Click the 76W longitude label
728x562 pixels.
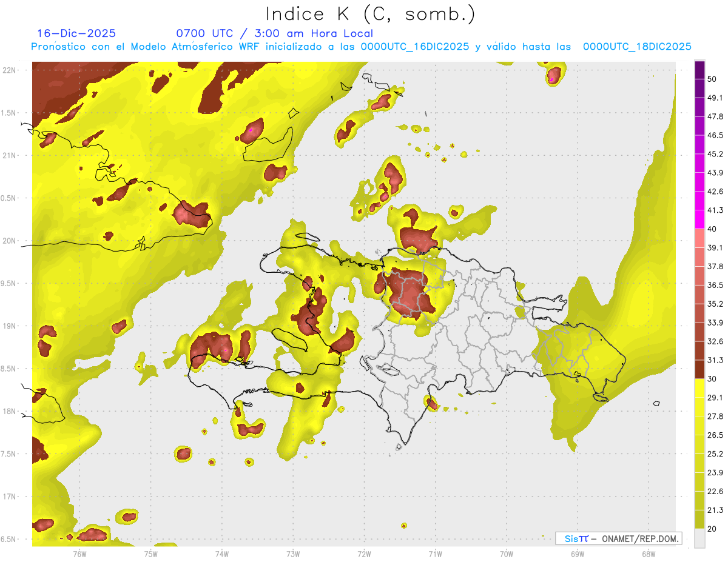[x=79, y=554]
